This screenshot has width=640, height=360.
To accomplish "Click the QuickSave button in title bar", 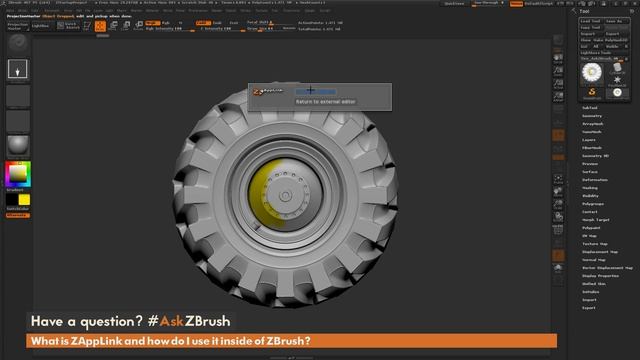I will [x=454, y=3].
